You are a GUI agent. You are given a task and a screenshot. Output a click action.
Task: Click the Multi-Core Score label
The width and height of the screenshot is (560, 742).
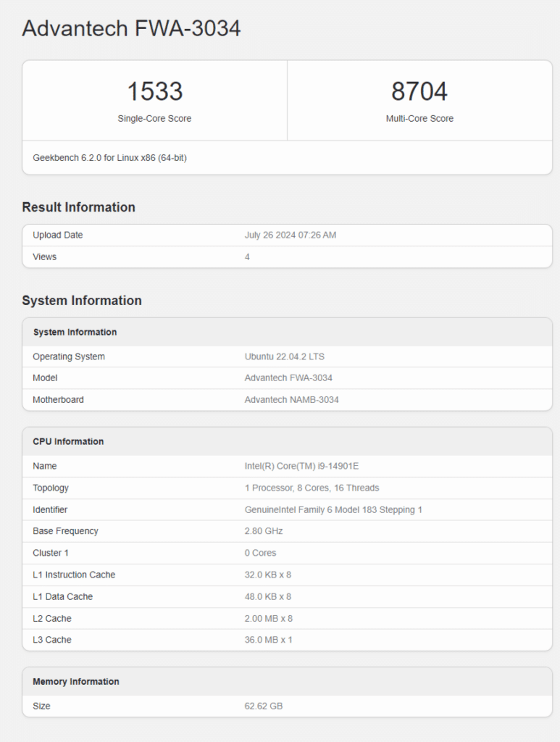coord(419,118)
